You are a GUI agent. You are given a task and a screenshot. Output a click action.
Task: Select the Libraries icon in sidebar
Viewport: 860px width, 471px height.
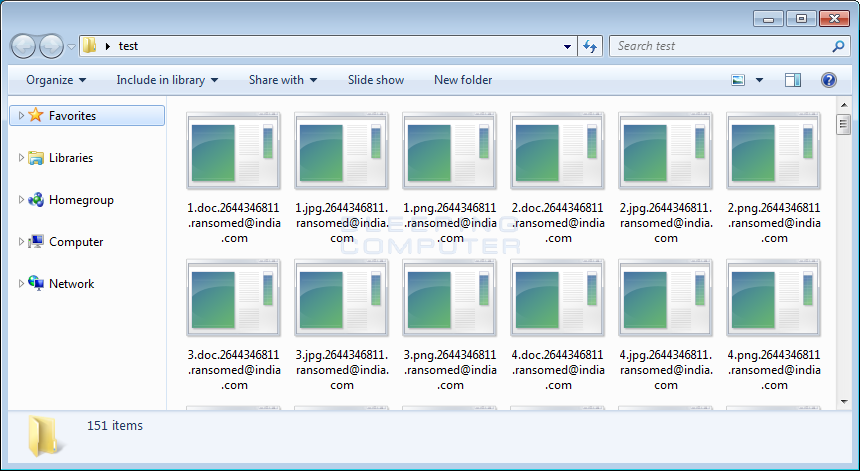(36, 158)
